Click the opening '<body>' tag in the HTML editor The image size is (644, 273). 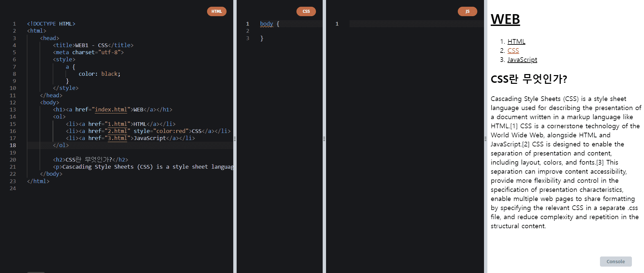click(49, 103)
